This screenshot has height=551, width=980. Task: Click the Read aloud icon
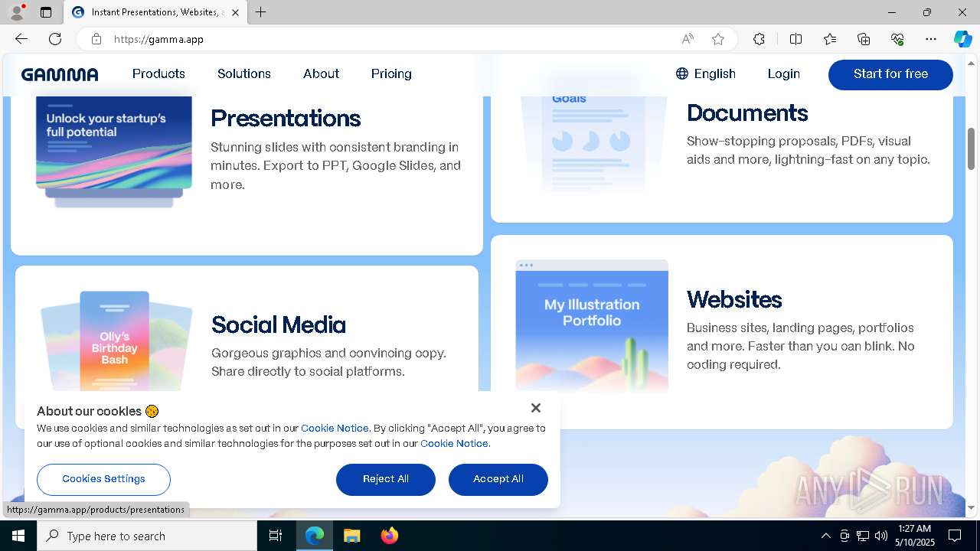(x=688, y=39)
